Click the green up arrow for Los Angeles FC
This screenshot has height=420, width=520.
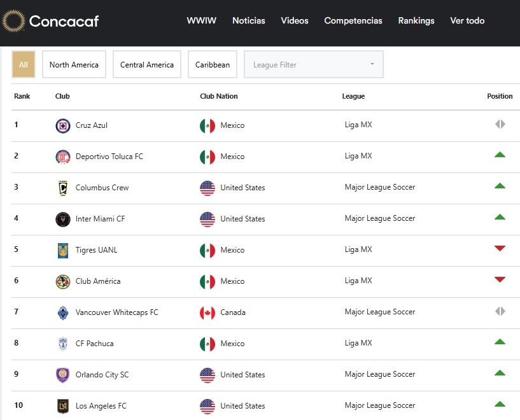click(500, 404)
